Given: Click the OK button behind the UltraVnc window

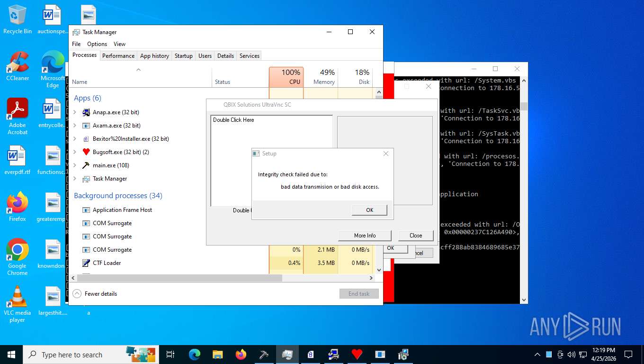Looking at the screenshot, I should [x=391, y=248].
